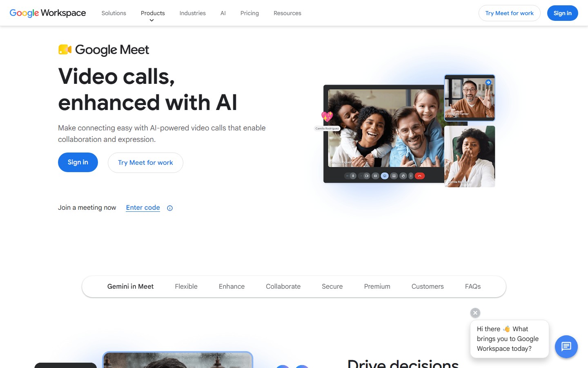Click the captions icon in hero call bar

(375, 176)
